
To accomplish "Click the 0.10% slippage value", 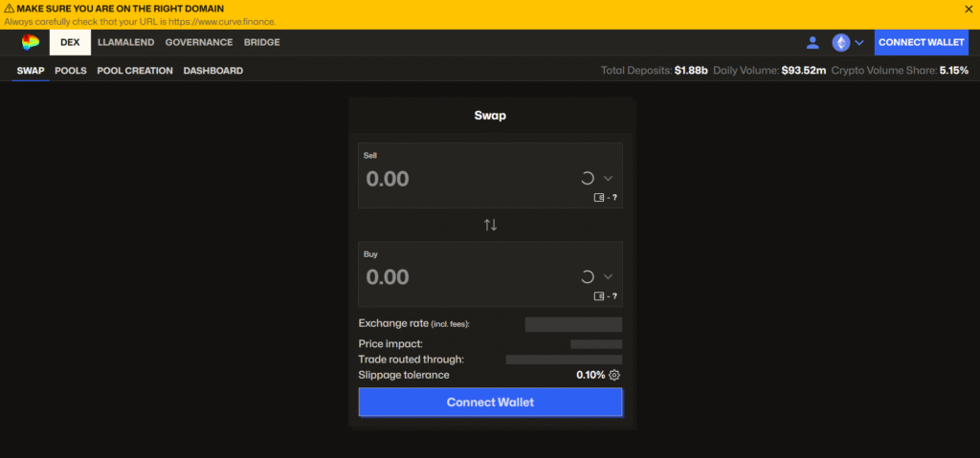I will pyautogui.click(x=590, y=375).
